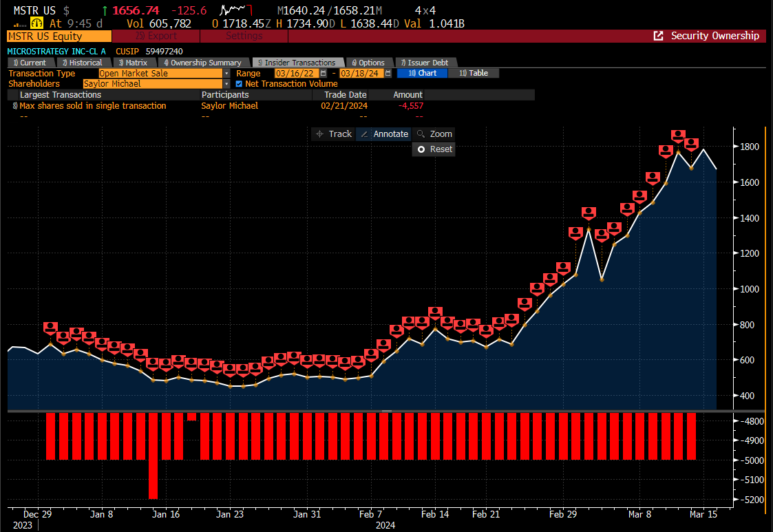Switch to Table view
The image size is (773, 532).
point(474,73)
